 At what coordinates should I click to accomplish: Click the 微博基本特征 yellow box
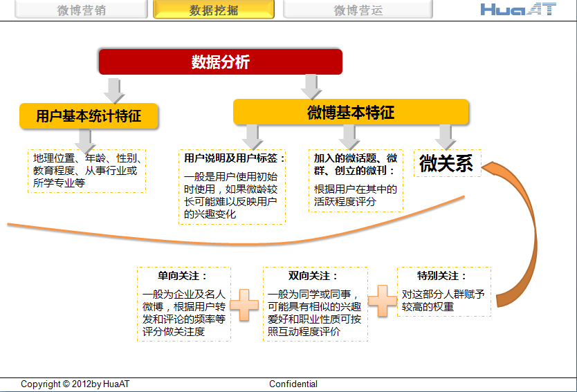tap(351, 112)
